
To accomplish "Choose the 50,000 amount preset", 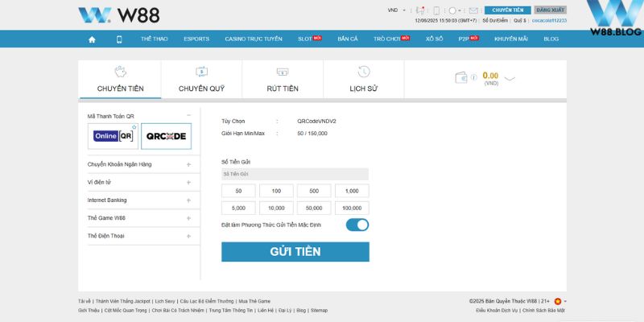I will click(314, 208).
